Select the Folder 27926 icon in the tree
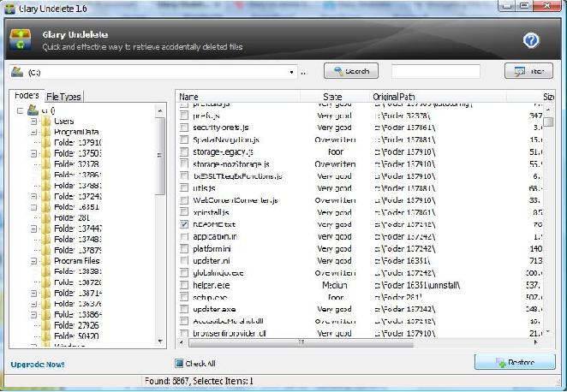 pyautogui.click(x=46, y=325)
